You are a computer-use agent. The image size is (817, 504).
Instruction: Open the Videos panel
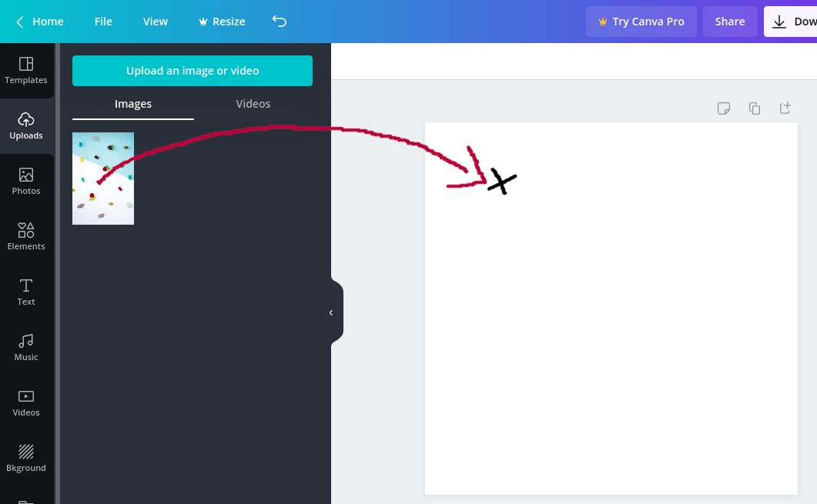(26, 402)
